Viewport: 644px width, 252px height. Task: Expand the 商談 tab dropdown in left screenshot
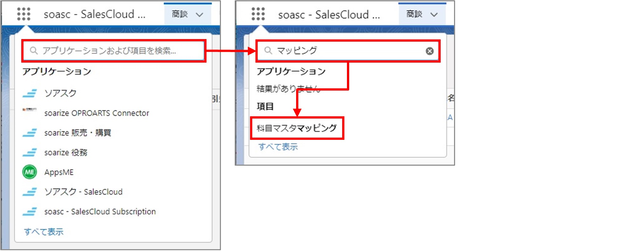pos(200,15)
